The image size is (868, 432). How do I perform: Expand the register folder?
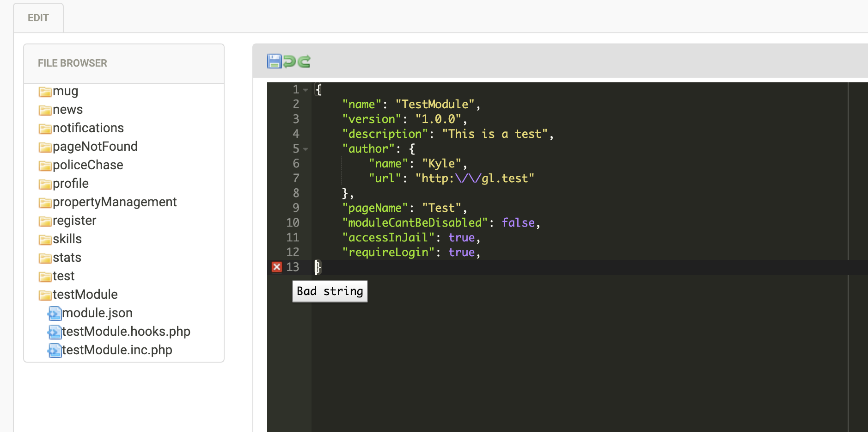click(74, 221)
